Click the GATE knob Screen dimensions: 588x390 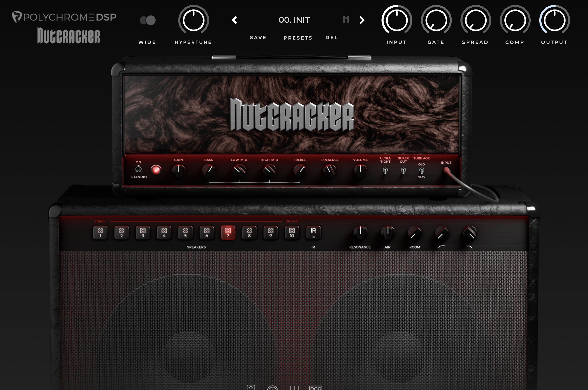coord(436,20)
